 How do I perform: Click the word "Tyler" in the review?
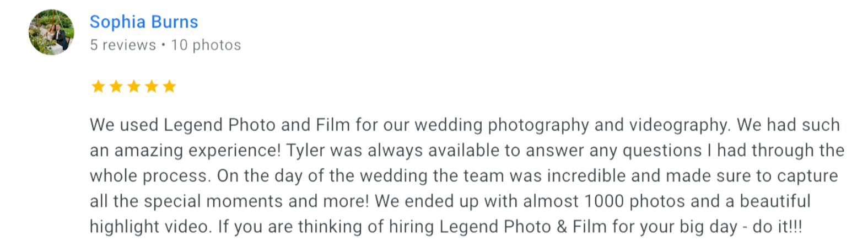coord(307,151)
